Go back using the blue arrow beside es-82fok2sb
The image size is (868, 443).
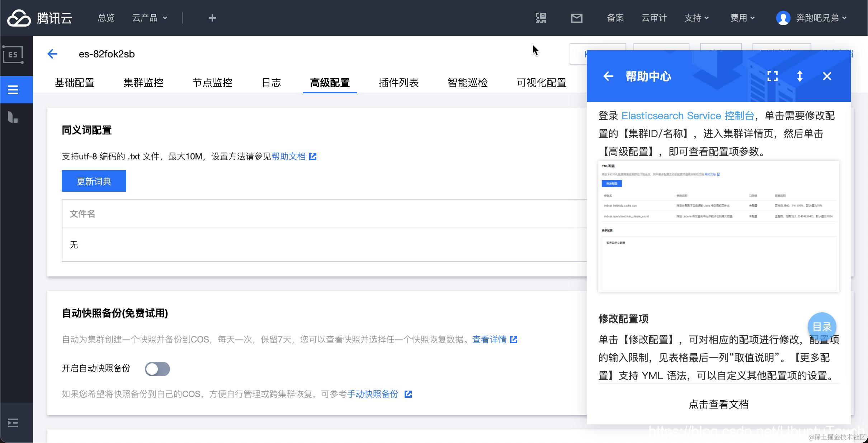[52, 54]
